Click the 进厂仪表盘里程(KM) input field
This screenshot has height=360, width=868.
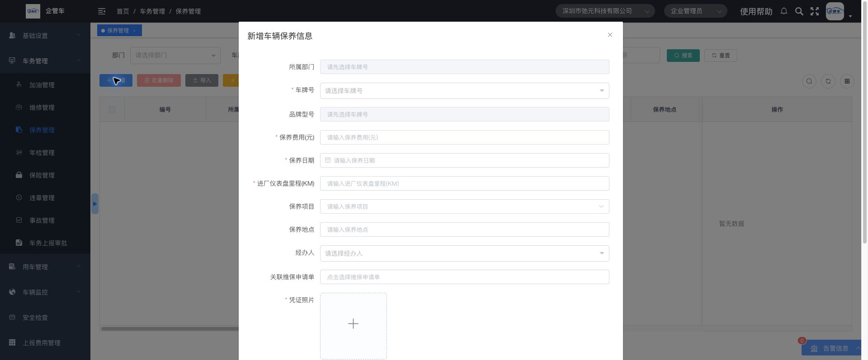464,183
